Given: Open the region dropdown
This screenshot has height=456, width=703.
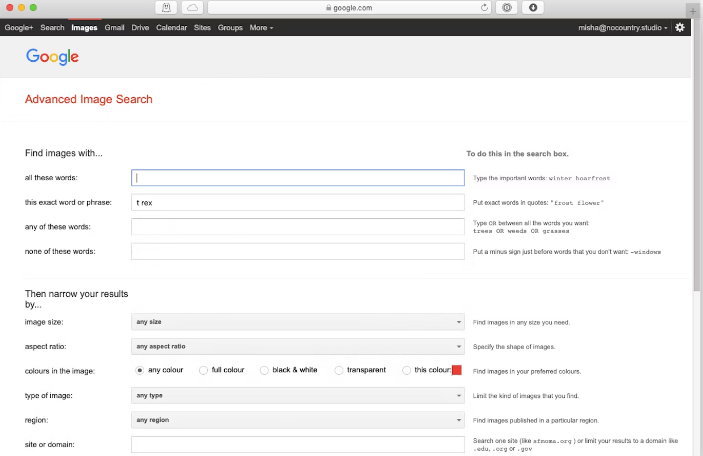Looking at the screenshot, I should point(298,420).
